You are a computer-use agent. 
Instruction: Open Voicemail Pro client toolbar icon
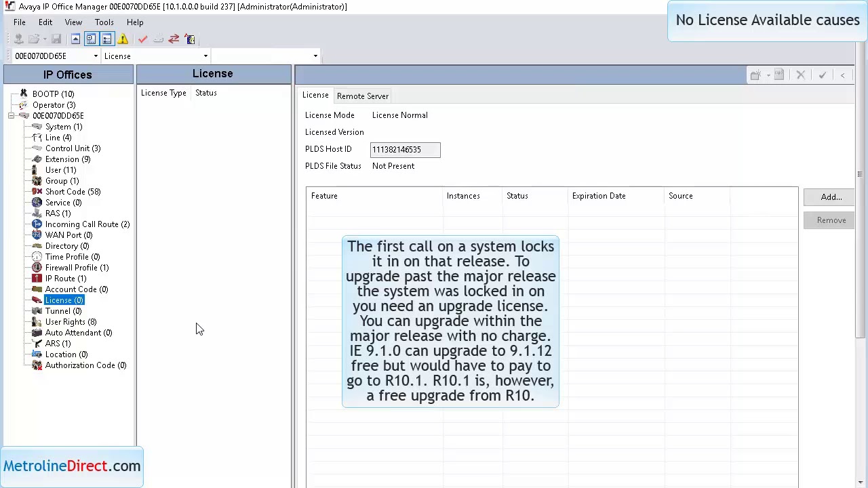point(190,39)
